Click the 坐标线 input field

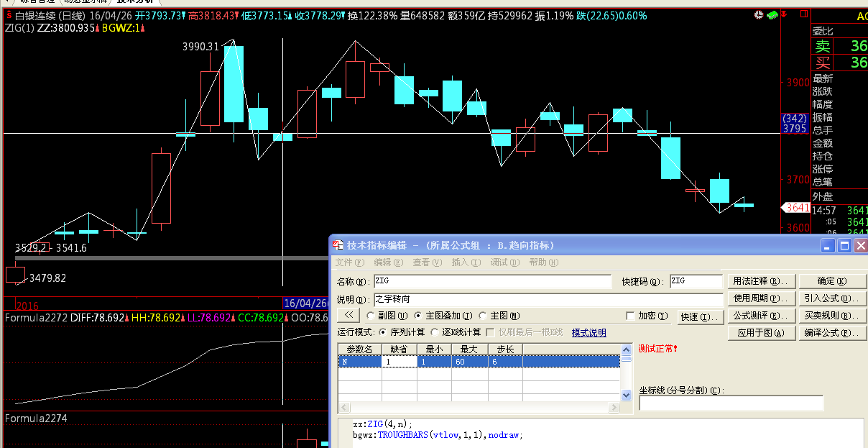[731, 403]
